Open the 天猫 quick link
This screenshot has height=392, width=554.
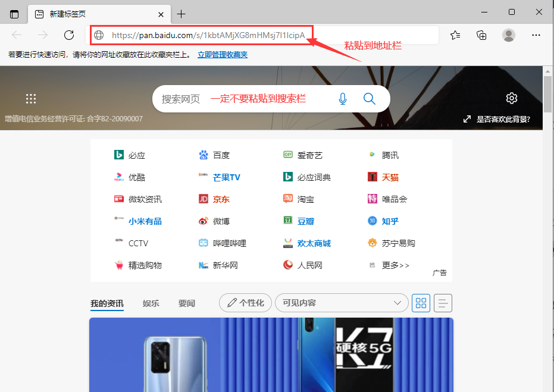(x=383, y=177)
